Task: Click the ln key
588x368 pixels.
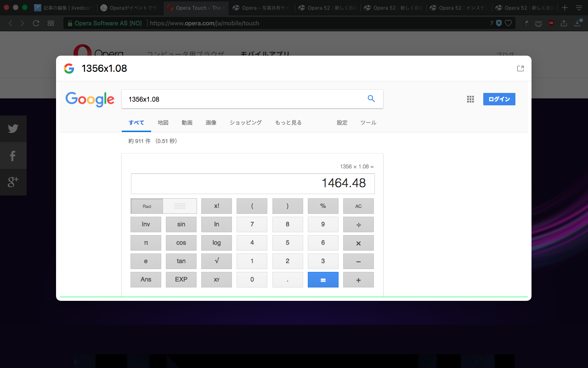Action: [216, 224]
